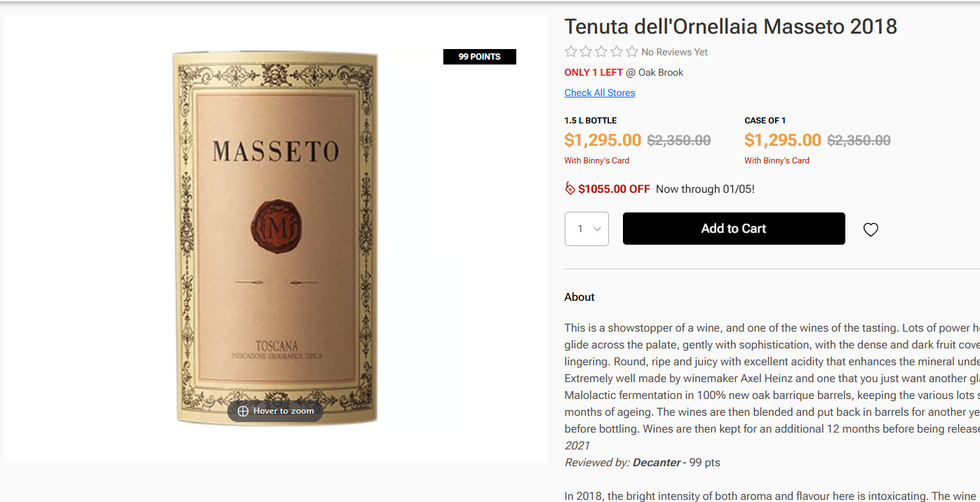Add wine to favorites with heart icon
This screenshot has height=502, width=980.
(871, 229)
